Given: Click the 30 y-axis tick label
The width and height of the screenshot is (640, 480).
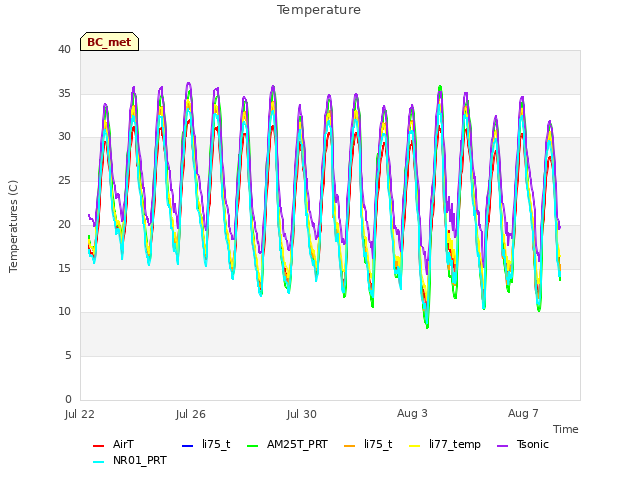Looking at the screenshot, I should 64,137.
